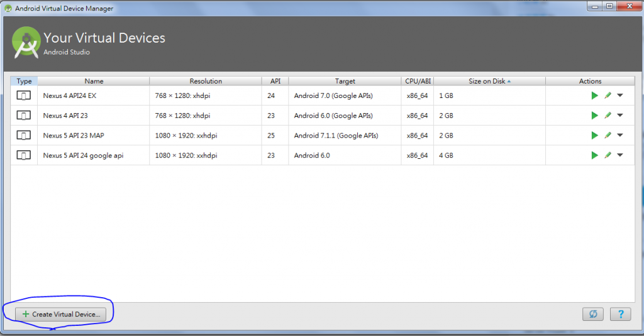Refresh the virtual device list
Viewport: 644px width, 336px height.
pos(593,314)
